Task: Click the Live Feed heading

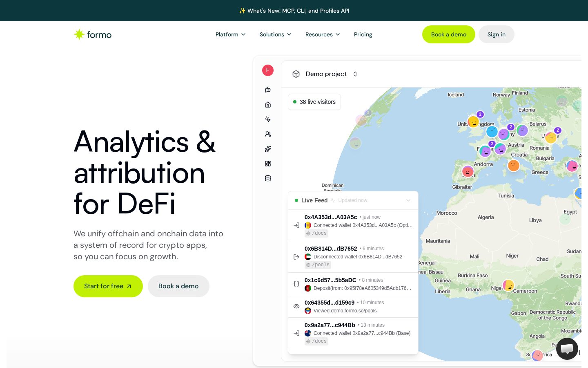Action: pyautogui.click(x=314, y=200)
